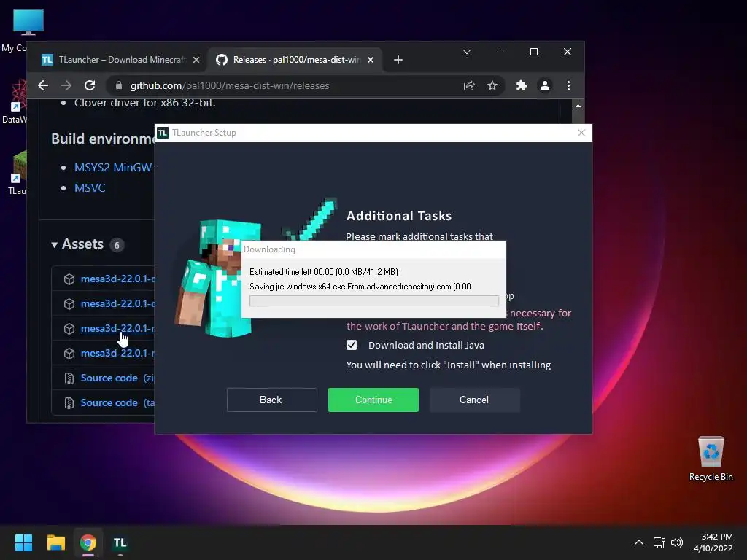Click the Assets count badge 6

[x=117, y=245]
